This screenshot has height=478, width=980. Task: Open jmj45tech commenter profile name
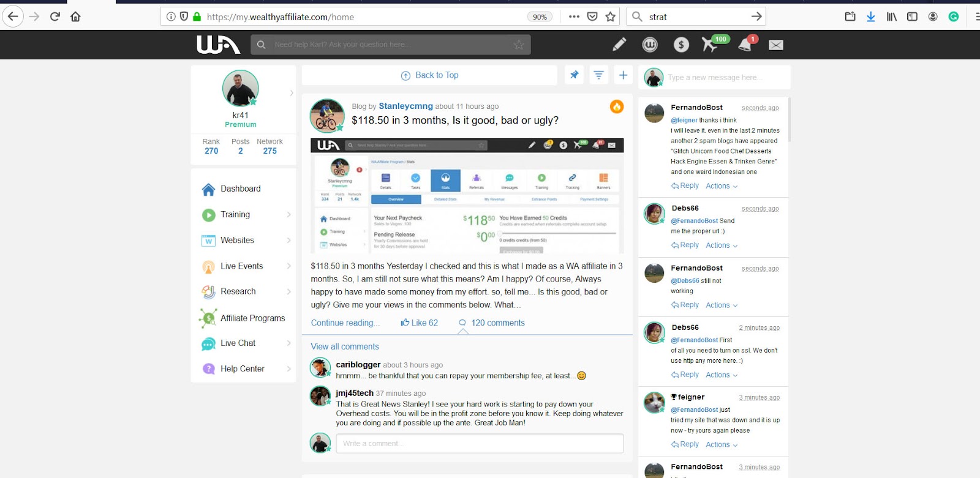[354, 394]
